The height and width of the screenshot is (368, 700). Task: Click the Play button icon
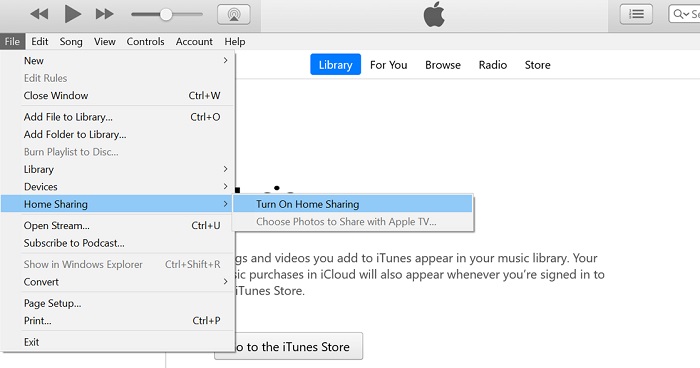coord(72,14)
